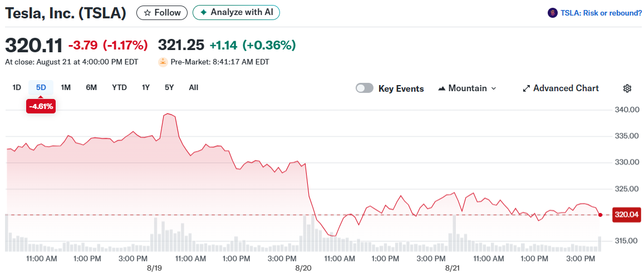Click the orange pre-market sunrise icon
644x273 pixels.
pos(163,62)
